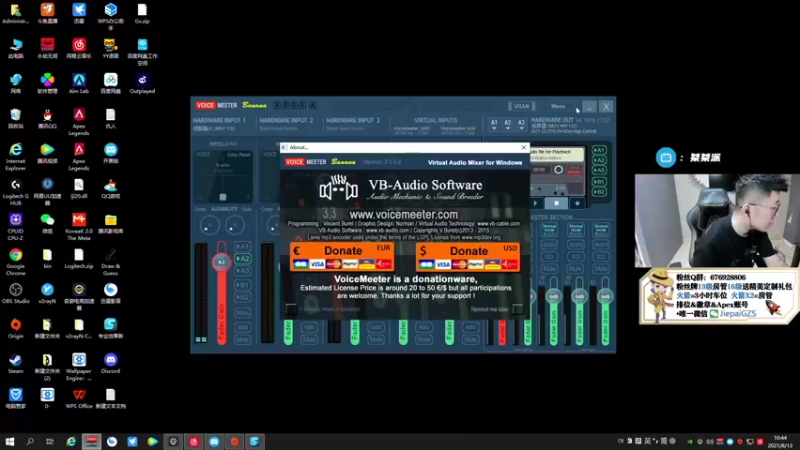This screenshot has width=800, height=450.
Task: Open Internet Explorer from the taskbar
Action: 71,441
